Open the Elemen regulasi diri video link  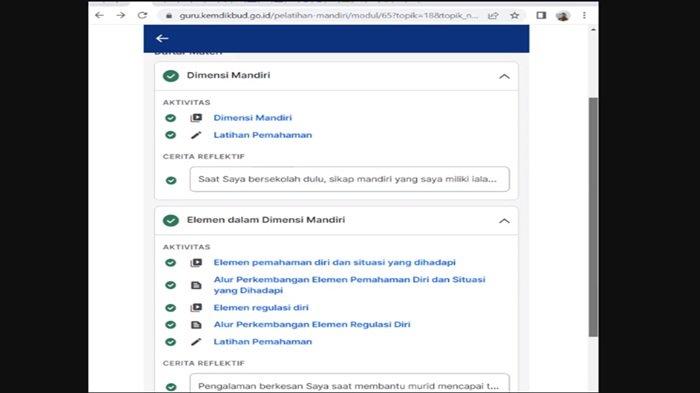[261, 308]
